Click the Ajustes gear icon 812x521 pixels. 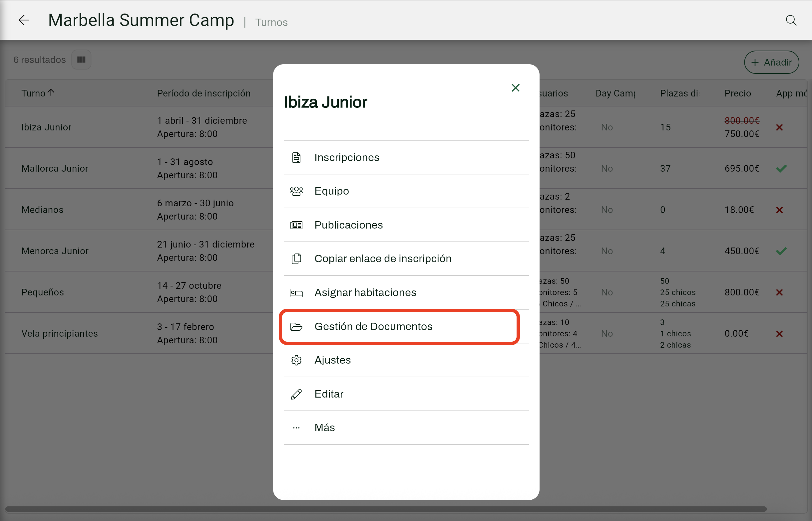click(296, 360)
